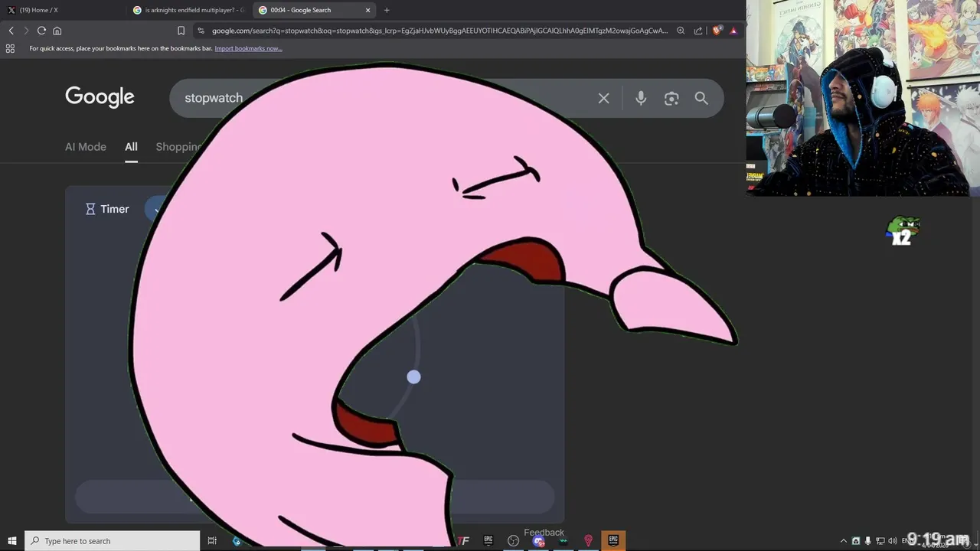The image size is (980, 551).
Task: Open the apps grid on bookmarks bar
Action: coord(10,48)
